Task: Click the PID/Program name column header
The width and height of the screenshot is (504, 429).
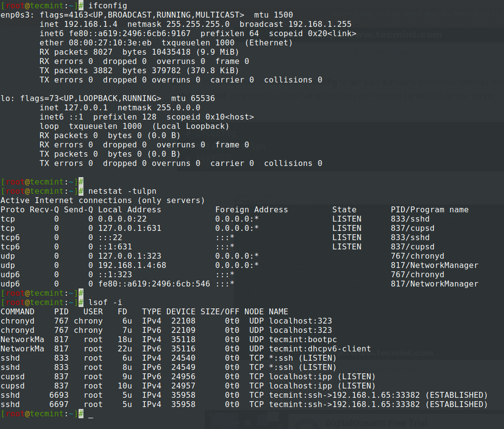Action: tap(429, 209)
